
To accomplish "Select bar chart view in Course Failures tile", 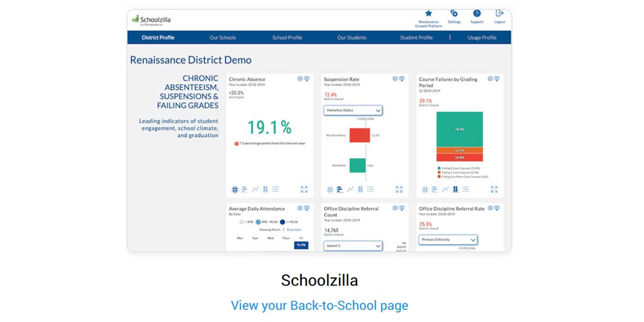I will tap(435, 189).
